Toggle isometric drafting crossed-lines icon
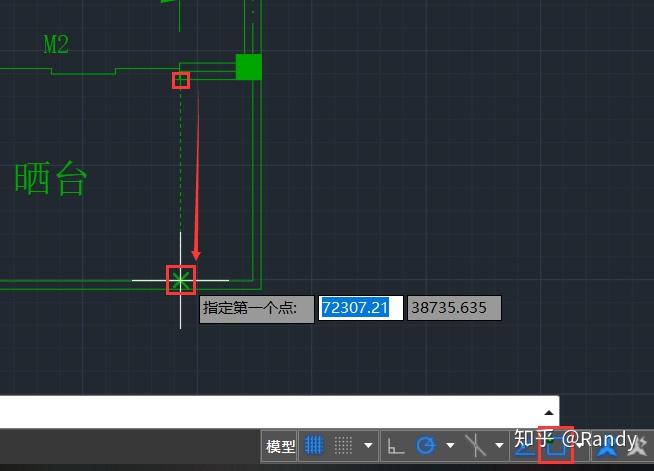Screen dimensions: 654x471 click(x=475, y=446)
